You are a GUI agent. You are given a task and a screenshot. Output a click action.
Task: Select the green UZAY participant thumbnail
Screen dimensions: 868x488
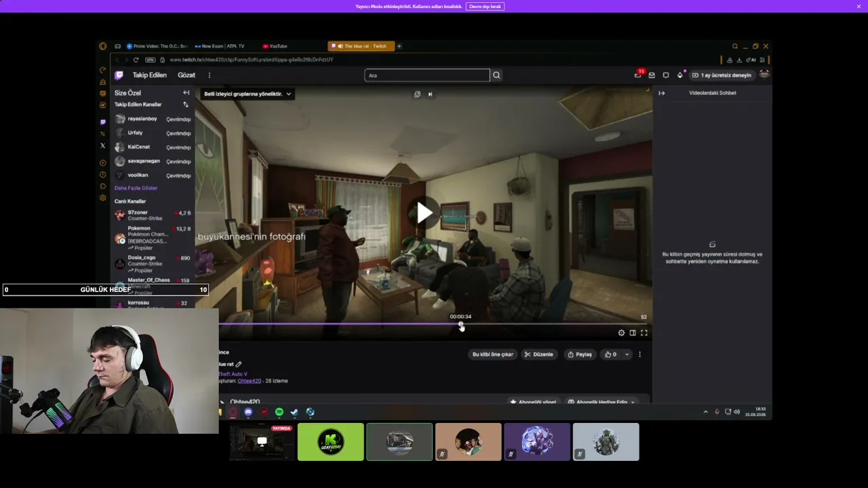(x=331, y=442)
